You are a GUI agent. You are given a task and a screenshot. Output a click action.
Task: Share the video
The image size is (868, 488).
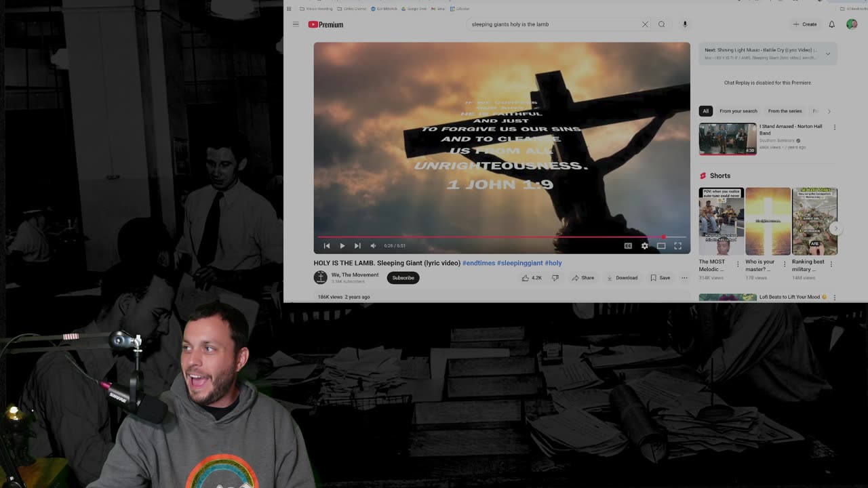click(x=583, y=278)
